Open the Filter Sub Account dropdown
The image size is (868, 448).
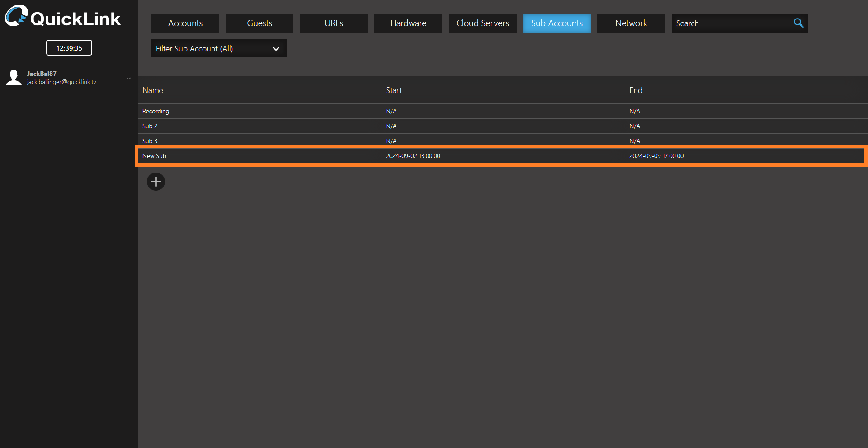219,49
